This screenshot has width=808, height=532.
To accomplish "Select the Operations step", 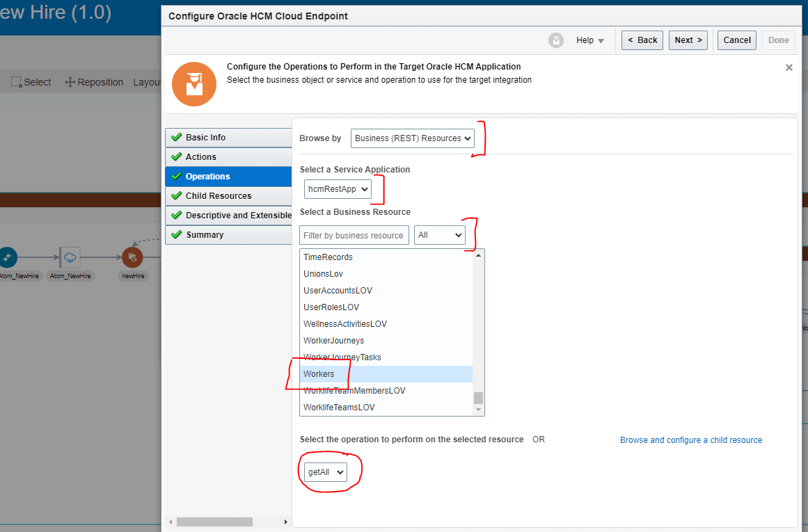I will tap(228, 176).
